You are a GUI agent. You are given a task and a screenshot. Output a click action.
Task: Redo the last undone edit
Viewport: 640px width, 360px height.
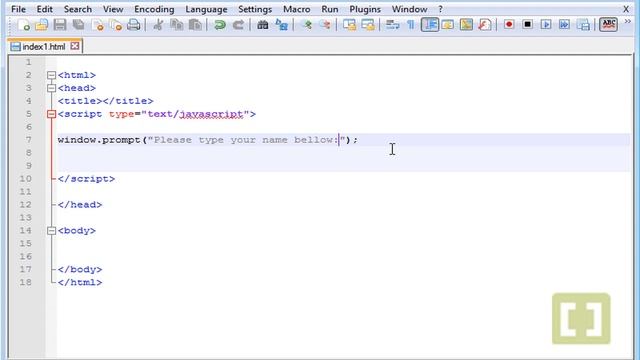point(238,25)
